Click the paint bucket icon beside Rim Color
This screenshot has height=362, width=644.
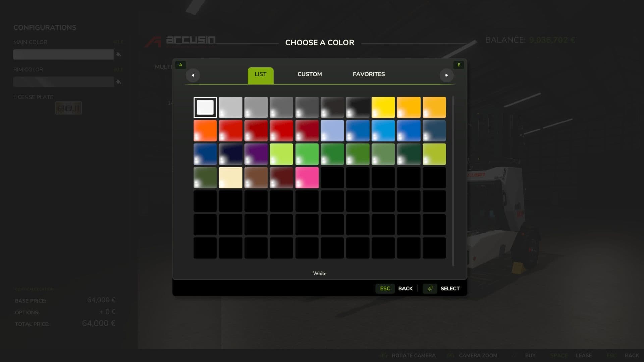tap(118, 82)
